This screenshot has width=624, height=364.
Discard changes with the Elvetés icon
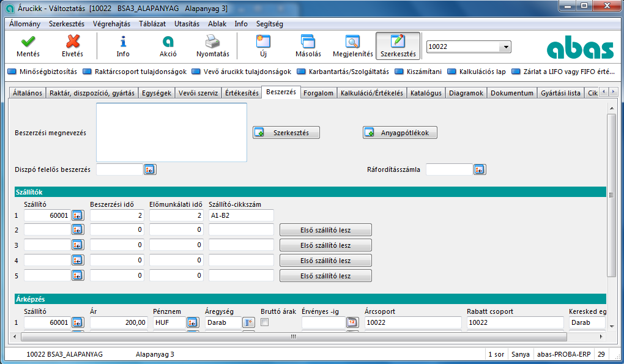click(72, 46)
